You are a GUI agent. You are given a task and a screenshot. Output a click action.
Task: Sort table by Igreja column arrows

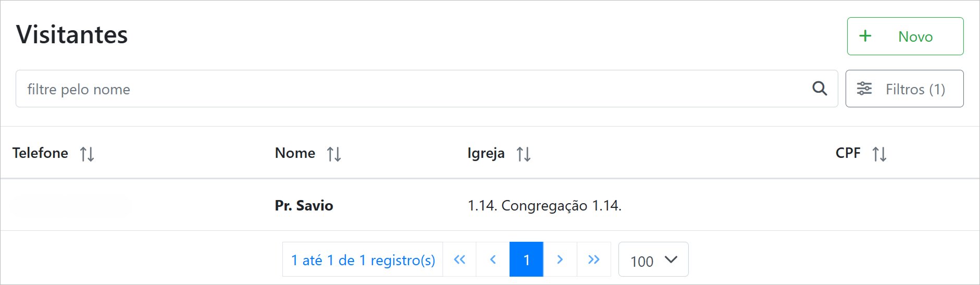point(524,154)
